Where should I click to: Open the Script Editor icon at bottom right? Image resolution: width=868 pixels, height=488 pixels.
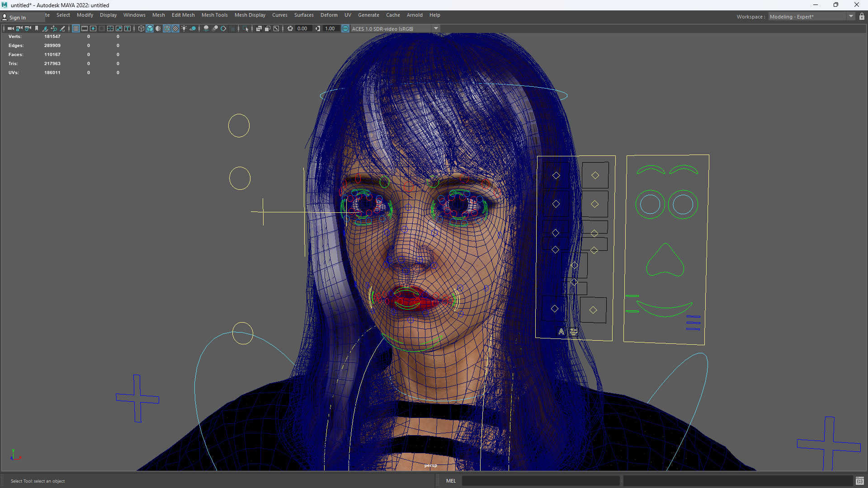pos(860,481)
